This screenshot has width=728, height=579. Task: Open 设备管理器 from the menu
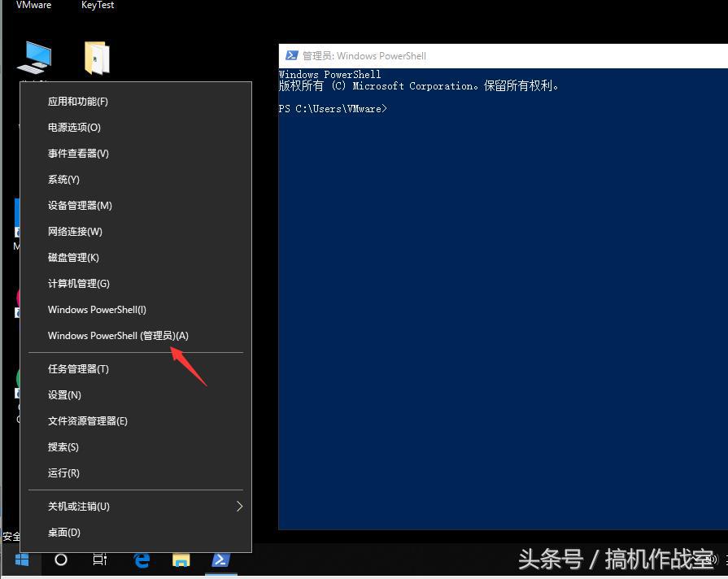tap(79, 205)
